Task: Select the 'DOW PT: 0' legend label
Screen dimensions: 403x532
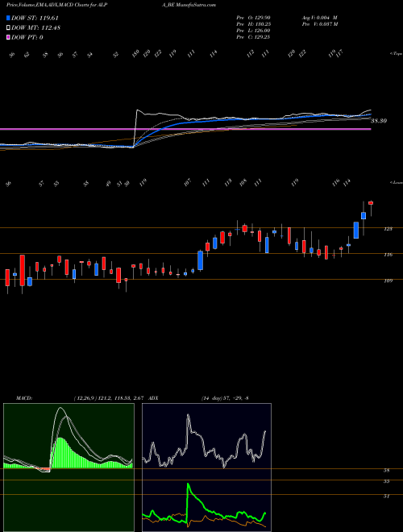Action: coord(27,37)
